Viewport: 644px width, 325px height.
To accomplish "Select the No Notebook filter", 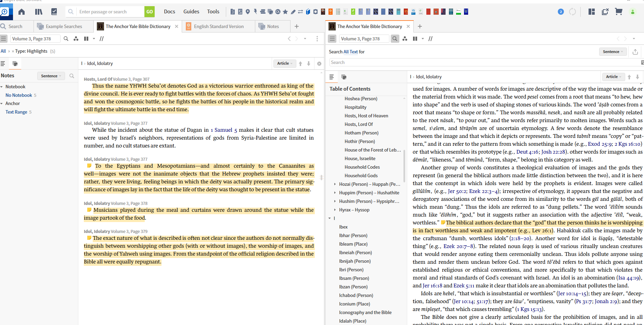I will point(19,95).
